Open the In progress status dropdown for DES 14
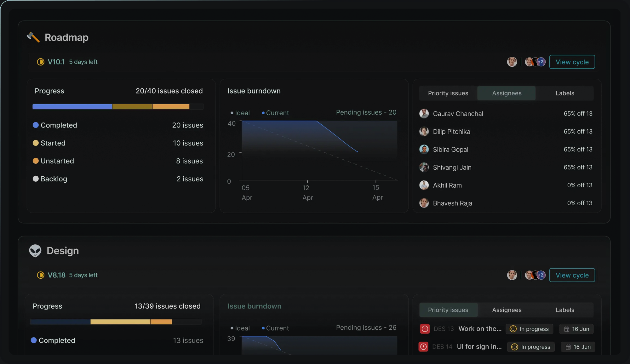The height and width of the screenshot is (364, 630). 531,347
